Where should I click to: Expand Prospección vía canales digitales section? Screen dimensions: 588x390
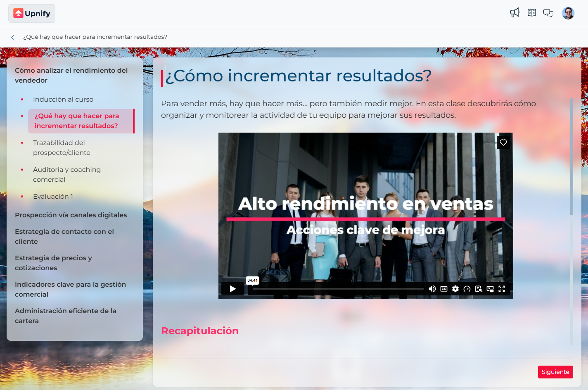(x=71, y=215)
